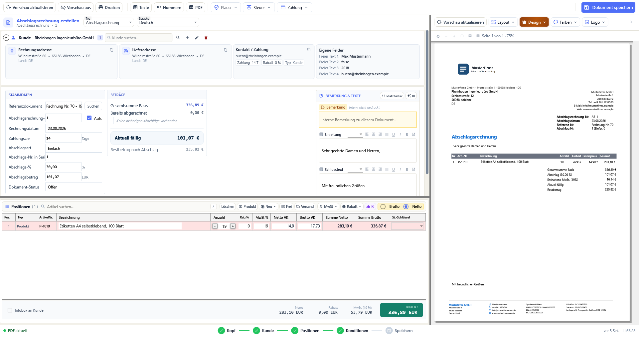
Task: Underline the Einleitung text
Action: (394, 135)
